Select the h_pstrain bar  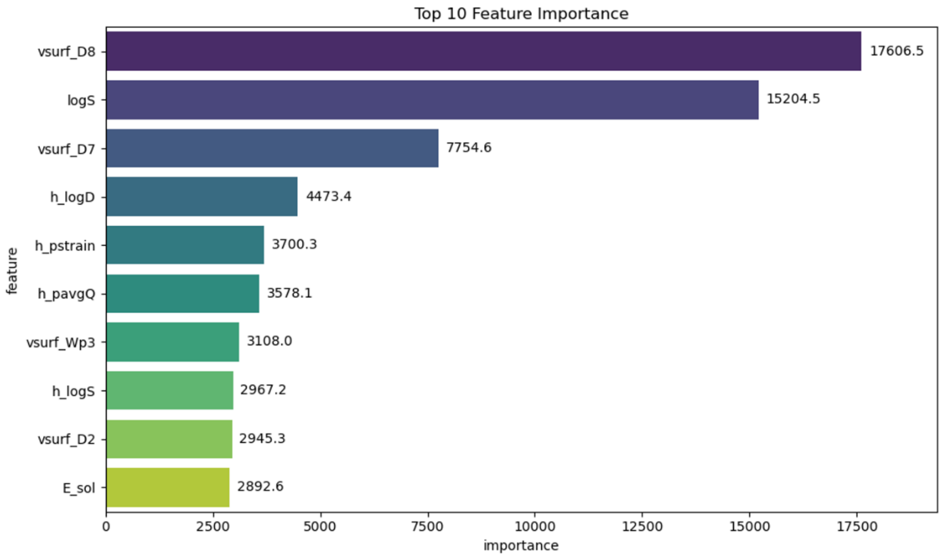pyautogui.click(x=185, y=245)
